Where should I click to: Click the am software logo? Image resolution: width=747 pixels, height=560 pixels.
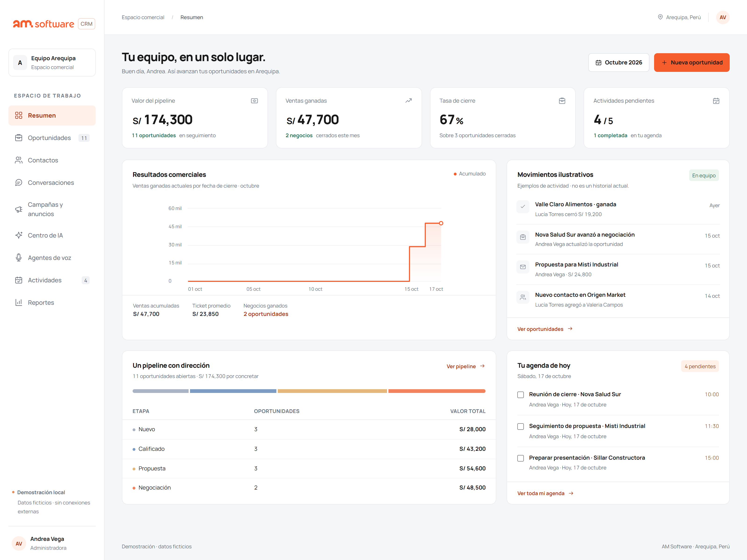pyautogui.click(x=43, y=24)
